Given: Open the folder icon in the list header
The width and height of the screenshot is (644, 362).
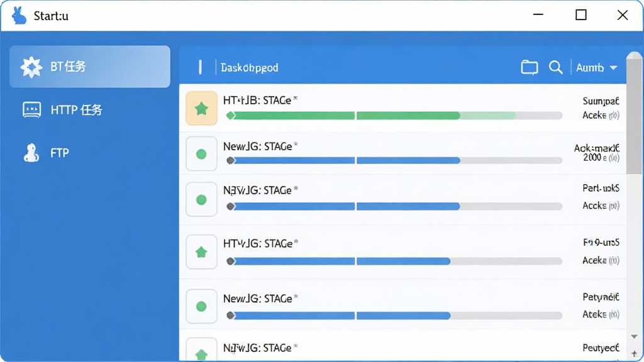Looking at the screenshot, I should [x=530, y=67].
